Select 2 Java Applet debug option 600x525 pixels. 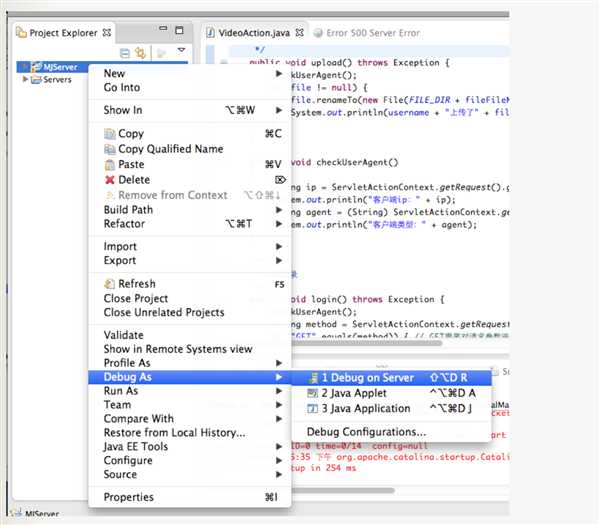coord(391,393)
